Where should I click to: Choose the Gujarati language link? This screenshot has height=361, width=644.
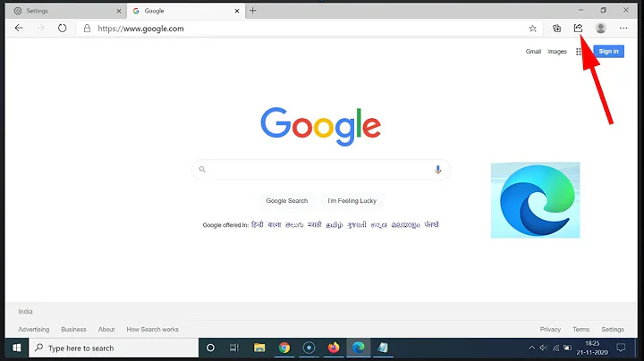pyautogui.click(x=357, y=224)
